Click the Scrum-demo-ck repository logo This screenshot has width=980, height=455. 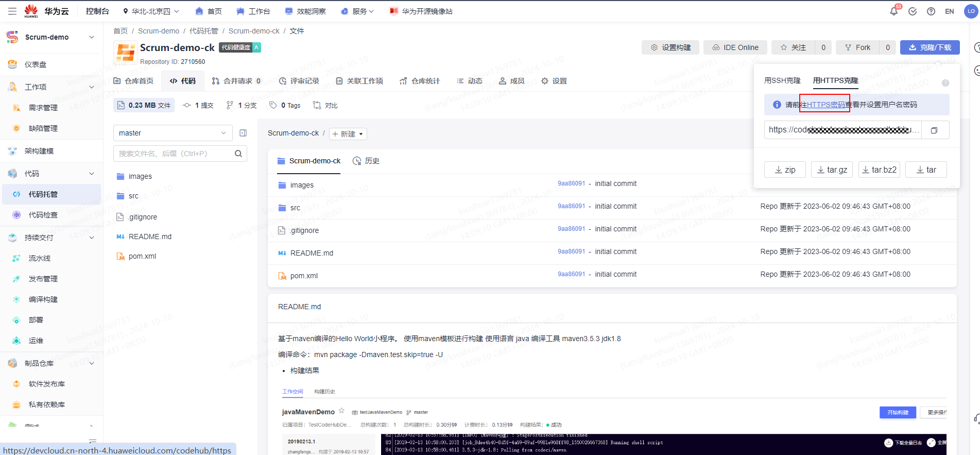(126, 53)
